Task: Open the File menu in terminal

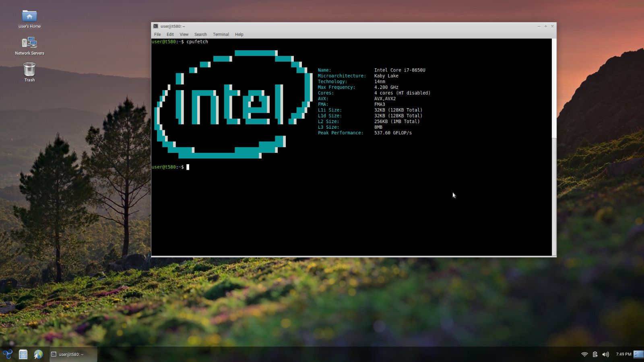Action: (x=157, y=35)
